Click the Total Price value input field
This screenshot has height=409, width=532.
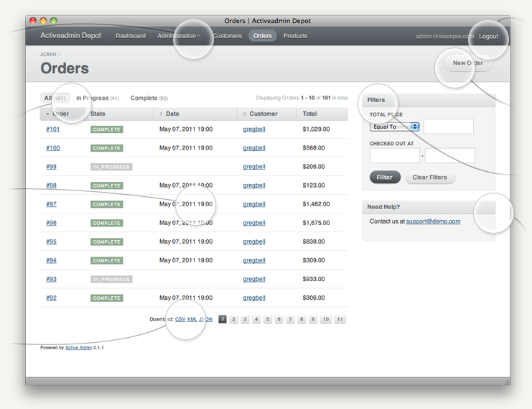point(448,127)
